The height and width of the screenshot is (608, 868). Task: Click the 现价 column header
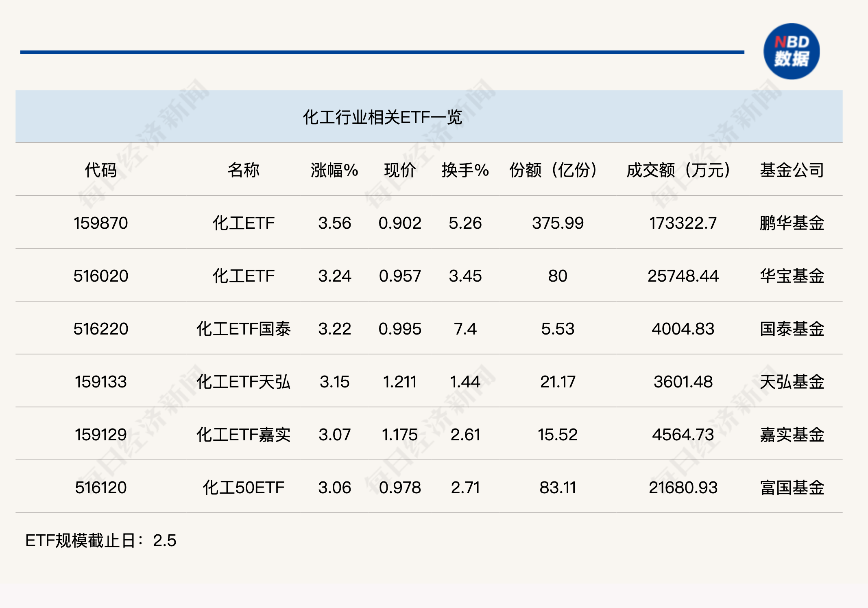click(399, 170)
